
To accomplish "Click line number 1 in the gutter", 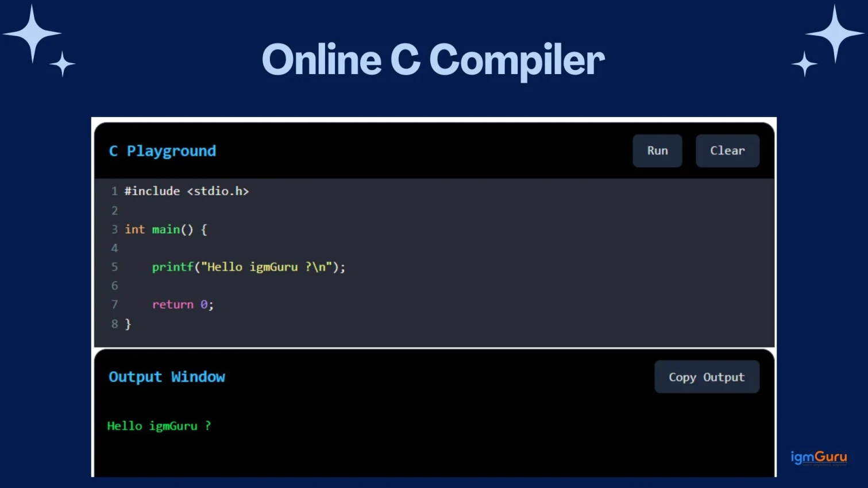I will (114, 191).
